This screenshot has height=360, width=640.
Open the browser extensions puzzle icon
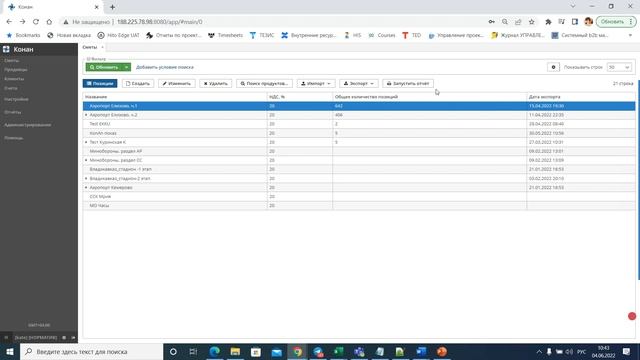(x=548, y=22)
